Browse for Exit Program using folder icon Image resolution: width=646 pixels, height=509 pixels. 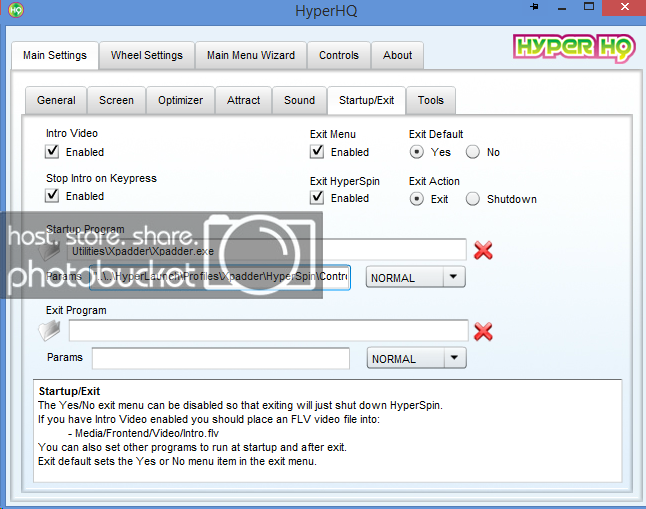(49, 331)
